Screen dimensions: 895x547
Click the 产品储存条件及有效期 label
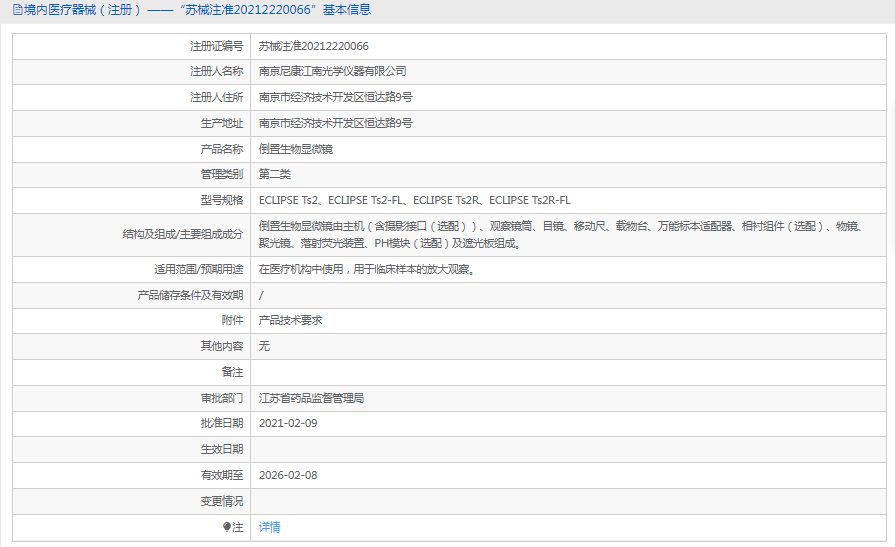190,295
